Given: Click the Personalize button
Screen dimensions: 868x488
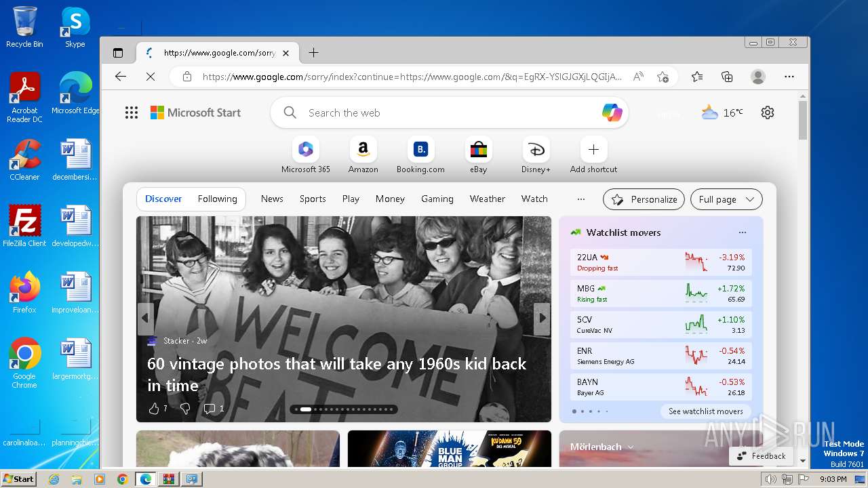Looking at the screenshot, I should point(644,199).
